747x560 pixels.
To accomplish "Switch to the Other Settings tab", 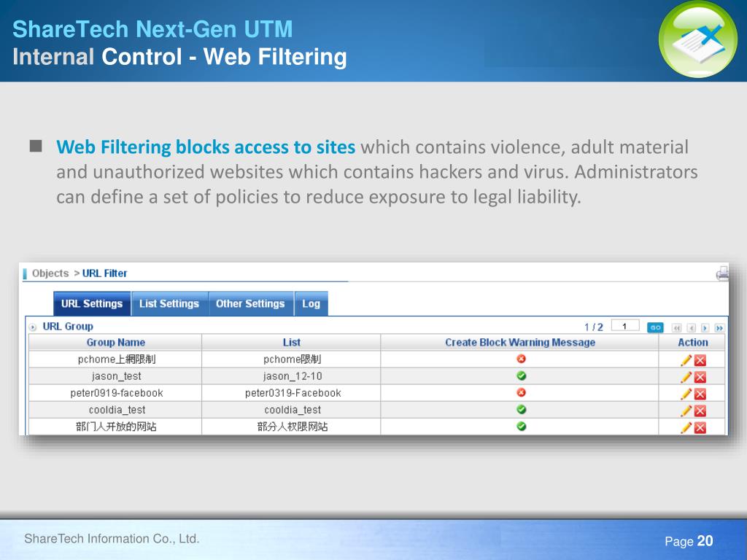I will click(x=250, y=304).
